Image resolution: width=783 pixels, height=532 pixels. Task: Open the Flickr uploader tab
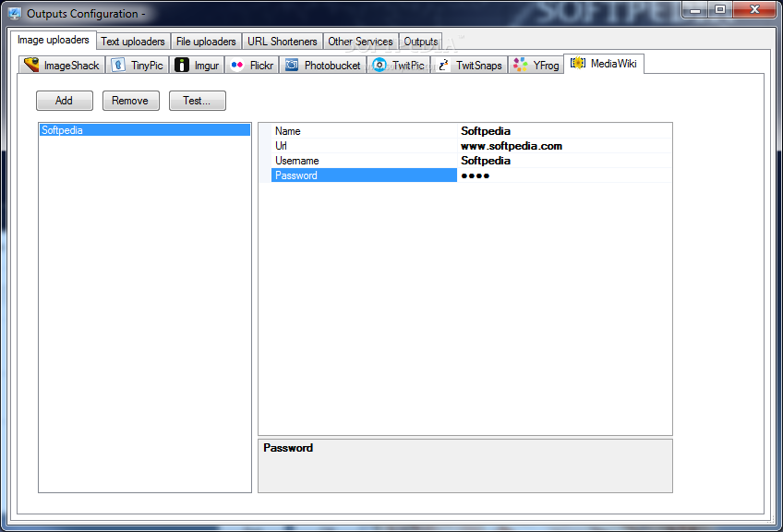click(252, 66)
